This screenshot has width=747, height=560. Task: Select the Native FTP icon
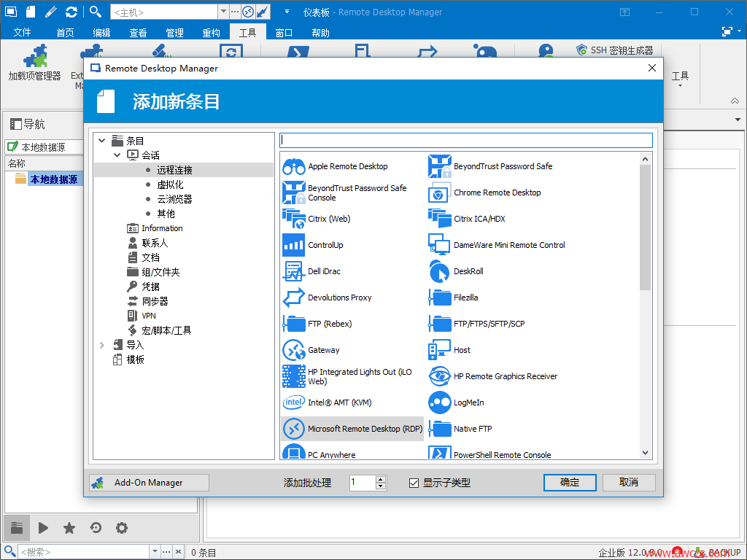(439, 429)
